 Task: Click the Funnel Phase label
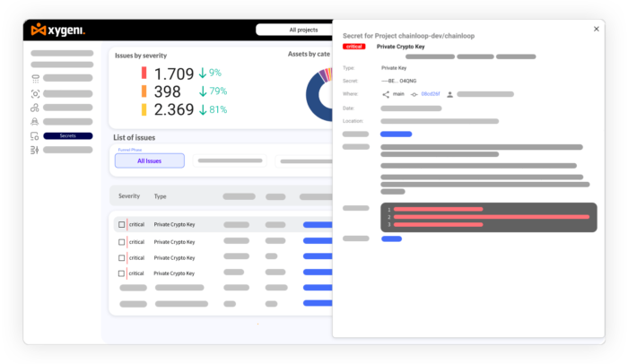[130, 150]
